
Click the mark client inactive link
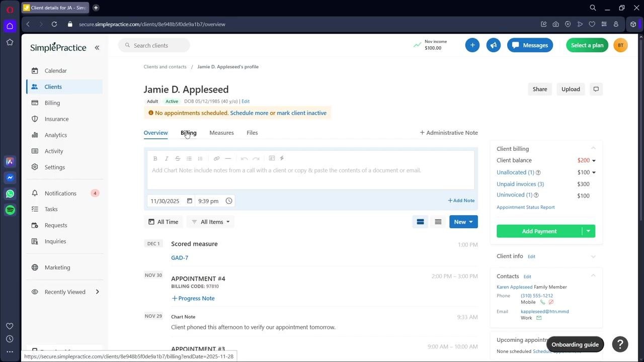(301, 113)
